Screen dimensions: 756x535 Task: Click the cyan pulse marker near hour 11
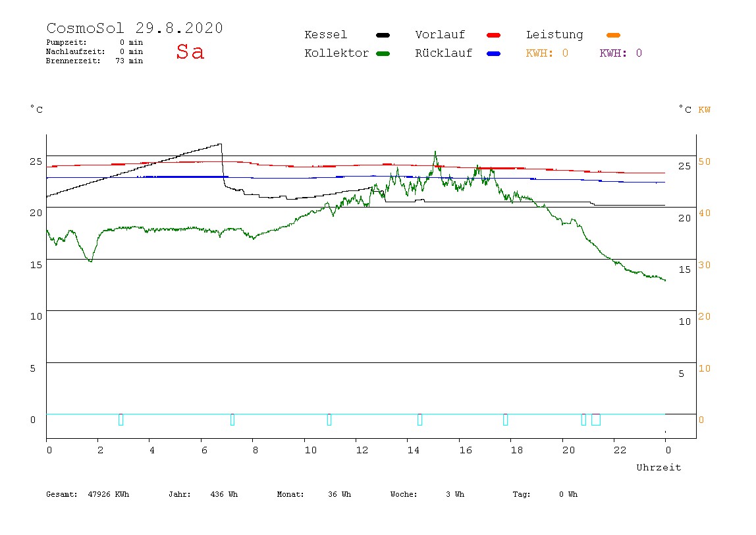point(329,420)
